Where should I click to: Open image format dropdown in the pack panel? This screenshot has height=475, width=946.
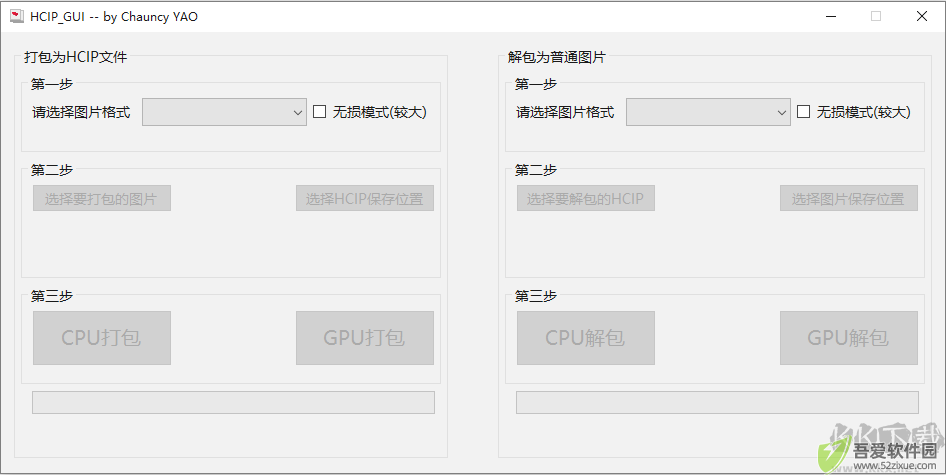tap(224, 112)
